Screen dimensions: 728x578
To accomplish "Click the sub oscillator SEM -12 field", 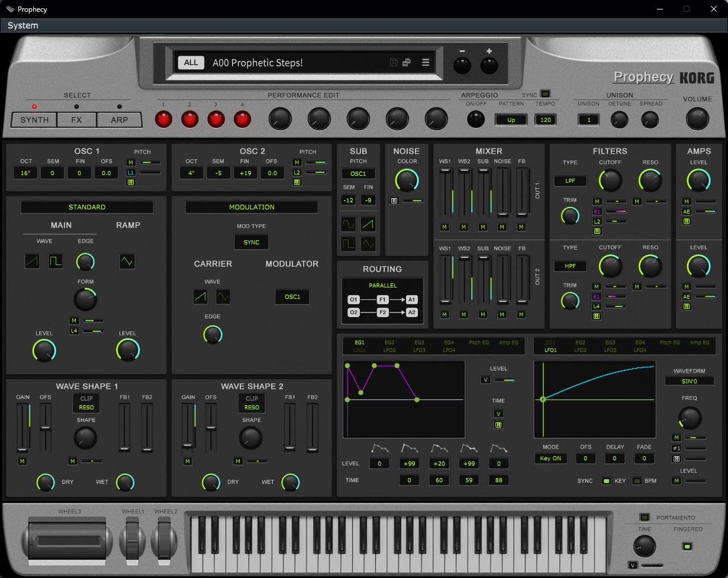I will pos(348,201).
